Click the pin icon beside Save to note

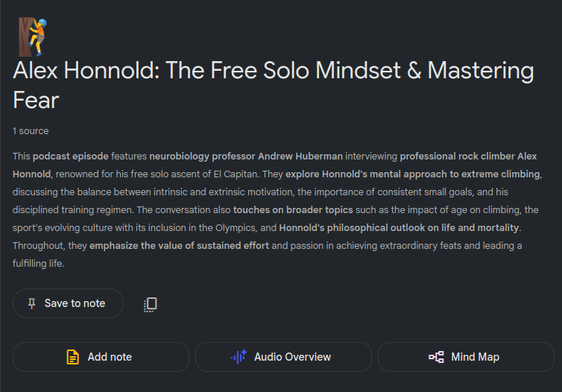[31, 303]
